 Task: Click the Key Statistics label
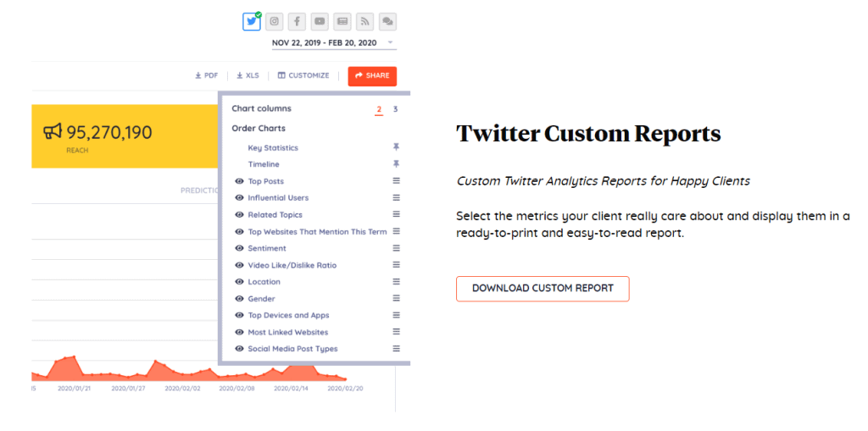point(273,147)
